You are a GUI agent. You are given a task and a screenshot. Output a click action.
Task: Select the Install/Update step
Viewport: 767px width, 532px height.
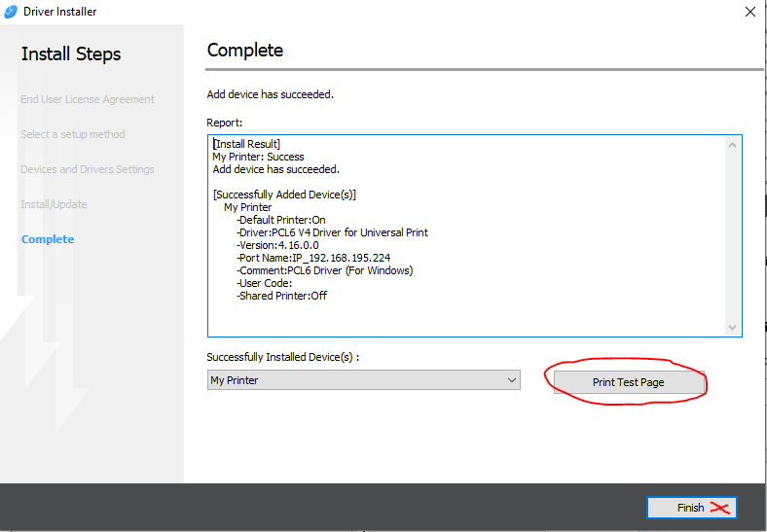coord(54,204)
